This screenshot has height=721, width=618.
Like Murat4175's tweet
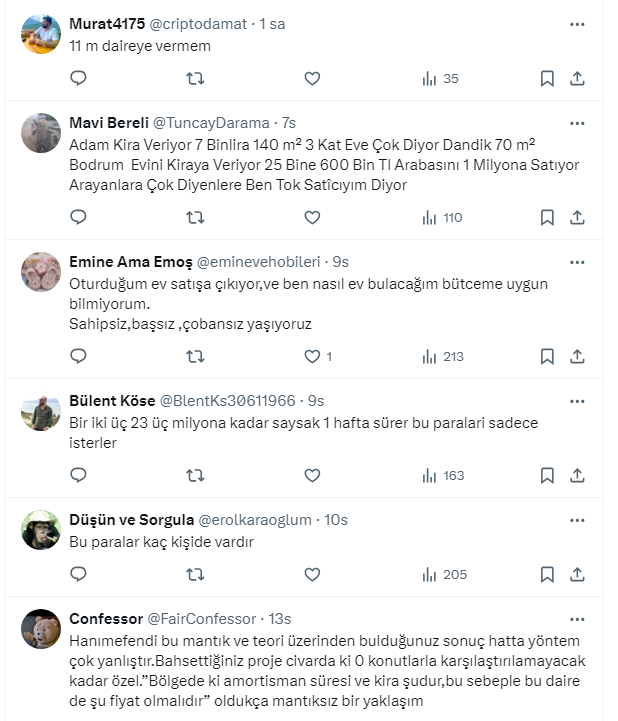(x=312, y=78)
